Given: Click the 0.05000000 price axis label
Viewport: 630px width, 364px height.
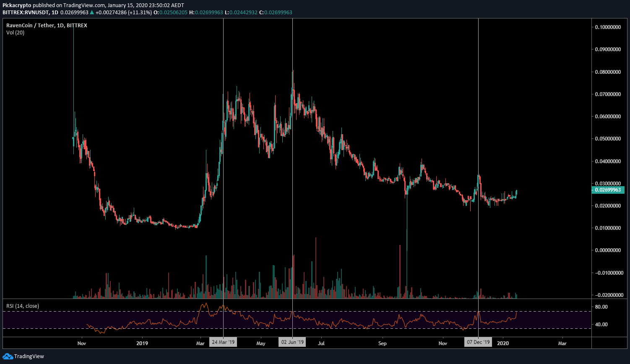Looking at the screenshot, I should (608, 139).
